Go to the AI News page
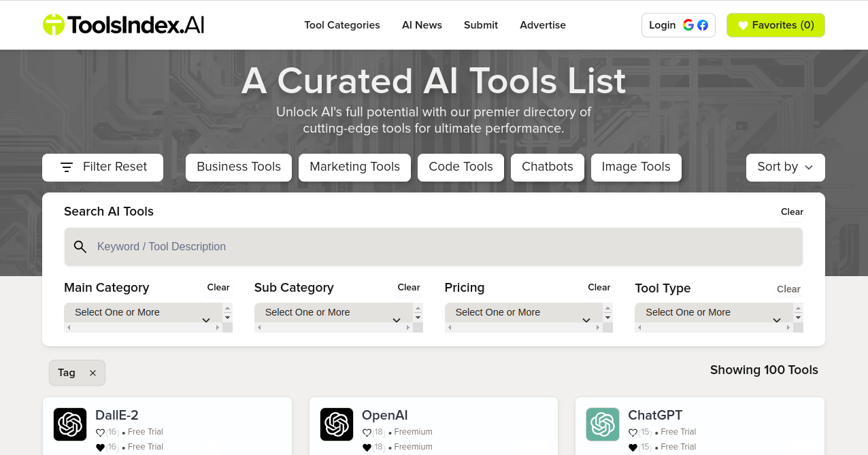 422,25
